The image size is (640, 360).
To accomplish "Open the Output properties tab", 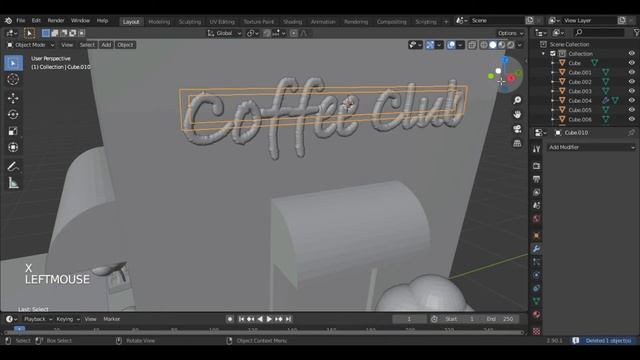I will pyautogui.click(x=536, y=179).
